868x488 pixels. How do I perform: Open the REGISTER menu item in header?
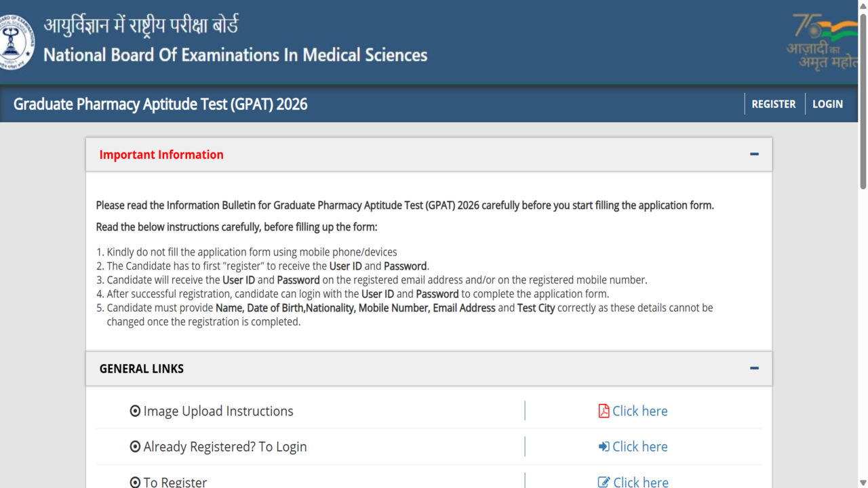pos(774,104)
